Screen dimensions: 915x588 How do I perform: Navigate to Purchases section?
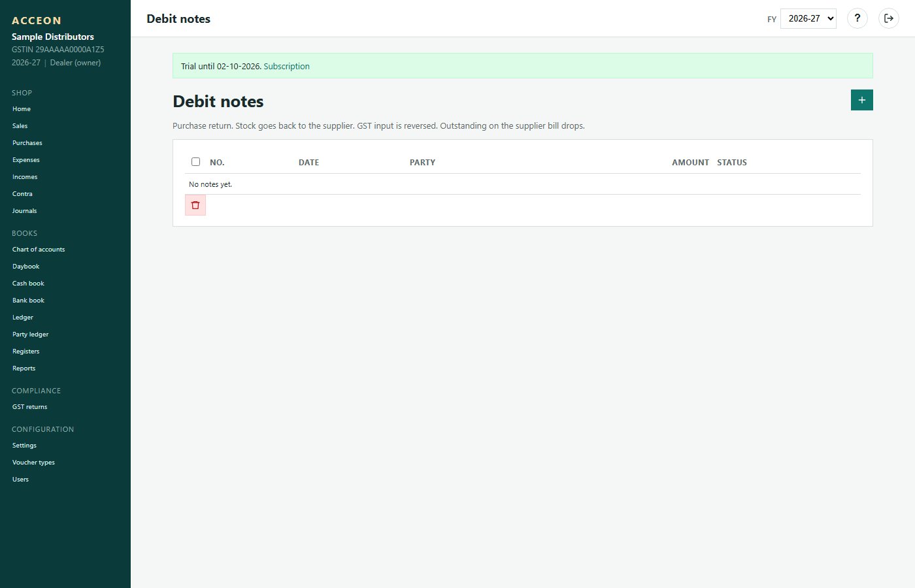click(x=27, y=143)
